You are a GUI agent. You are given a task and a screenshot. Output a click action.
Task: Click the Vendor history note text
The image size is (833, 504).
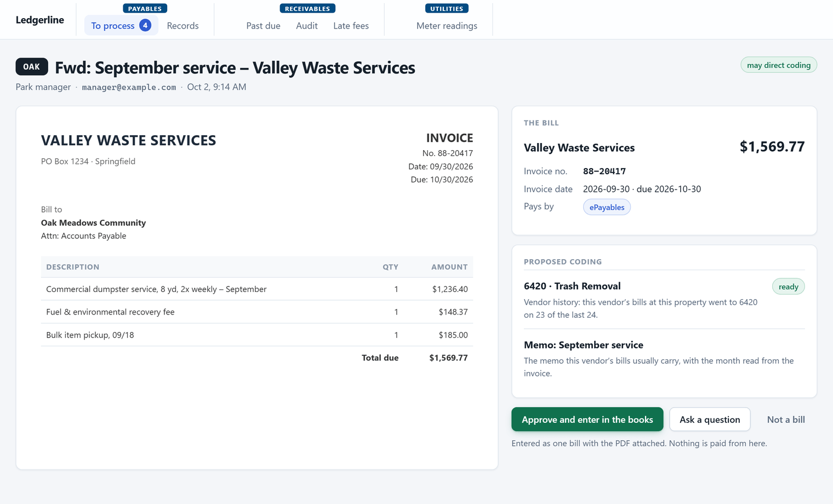(641, 308)
